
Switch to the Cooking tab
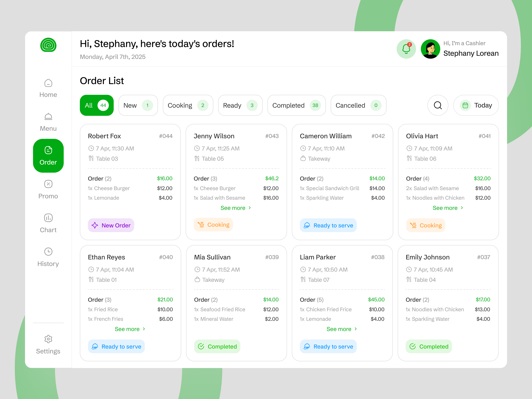188,105
